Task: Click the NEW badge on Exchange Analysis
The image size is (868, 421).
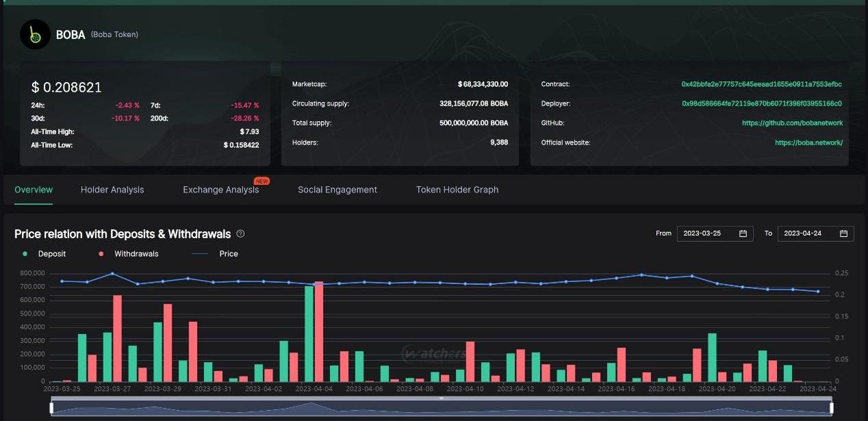Action: coord(261,181)
